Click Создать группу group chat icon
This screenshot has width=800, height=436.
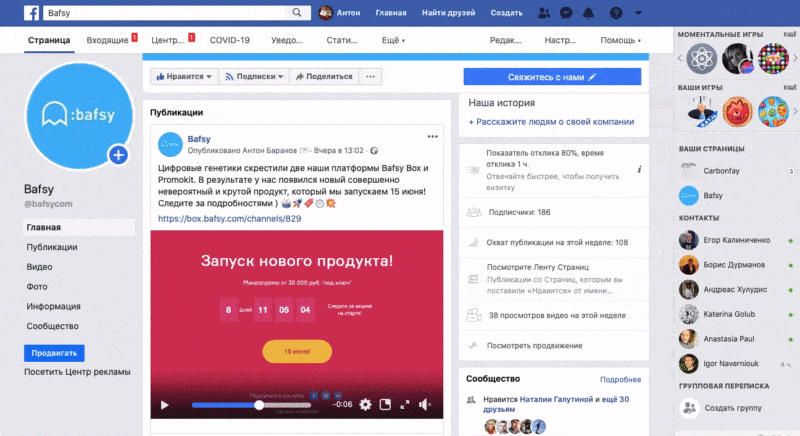point(689,408)
